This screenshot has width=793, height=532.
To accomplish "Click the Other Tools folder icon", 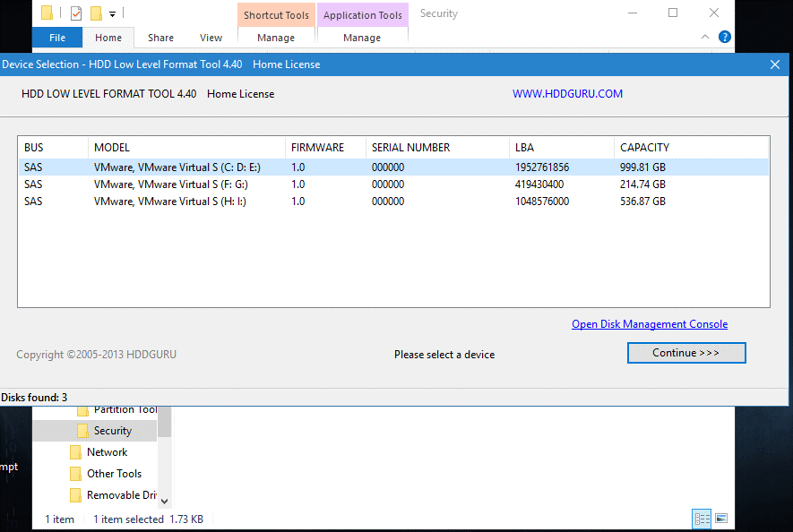I will coord(75,474).
